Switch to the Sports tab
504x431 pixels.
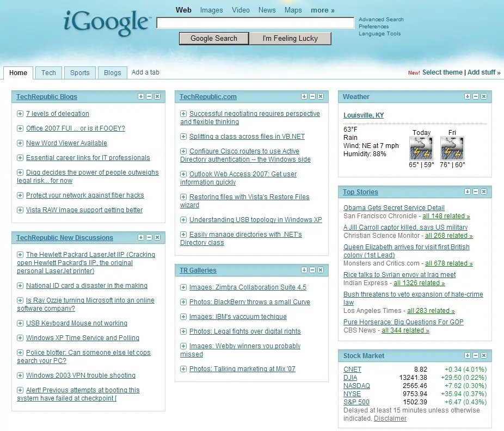[x=79, y=72]
